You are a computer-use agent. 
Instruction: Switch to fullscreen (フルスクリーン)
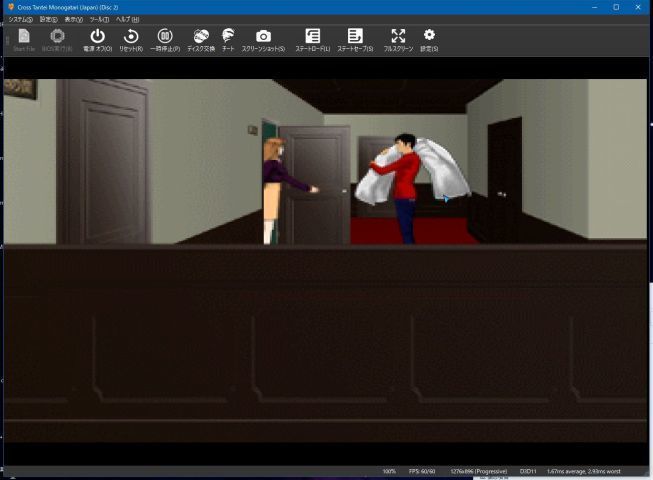point(398,40)
